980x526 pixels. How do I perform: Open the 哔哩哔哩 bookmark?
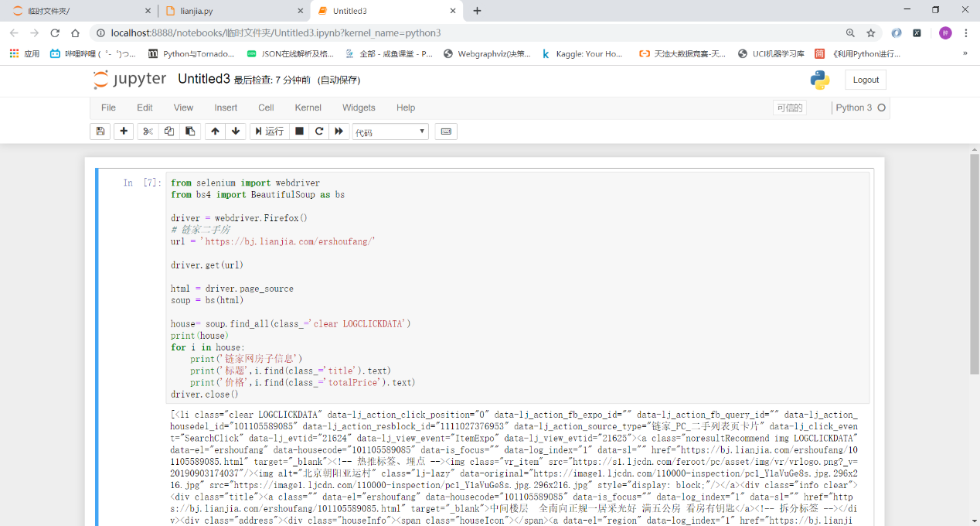click(x=93, y=54)
